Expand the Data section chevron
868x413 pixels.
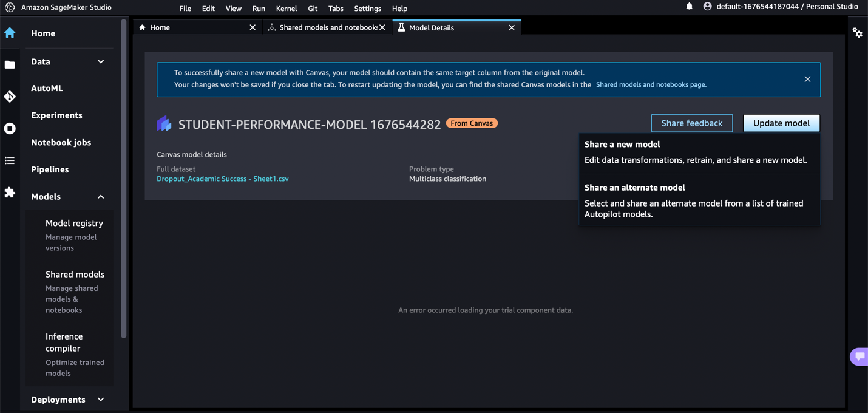(x=101, y=61)
